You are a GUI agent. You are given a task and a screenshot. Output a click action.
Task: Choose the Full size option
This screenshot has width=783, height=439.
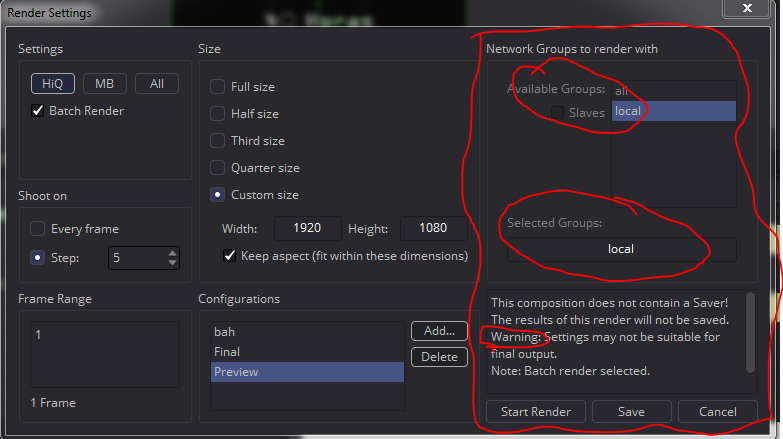click(x=217, y=86)
